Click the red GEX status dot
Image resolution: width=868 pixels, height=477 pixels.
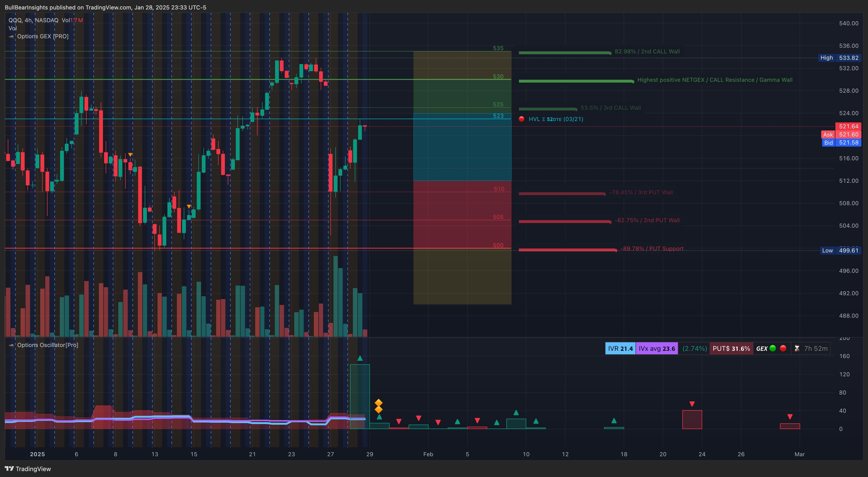(x=783, y=348)
